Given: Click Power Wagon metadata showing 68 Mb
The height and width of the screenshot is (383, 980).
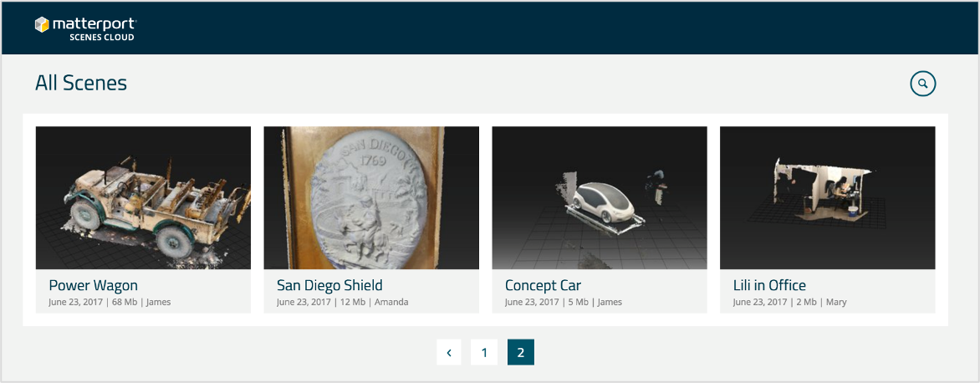Looking at the screenshot, I should [x=110, y=303].
